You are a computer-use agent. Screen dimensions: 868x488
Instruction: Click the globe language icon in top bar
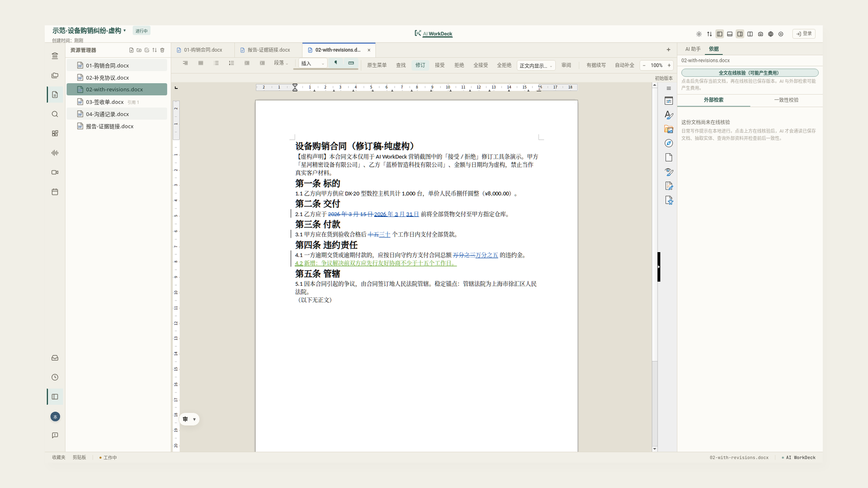(x=771, y=34)
